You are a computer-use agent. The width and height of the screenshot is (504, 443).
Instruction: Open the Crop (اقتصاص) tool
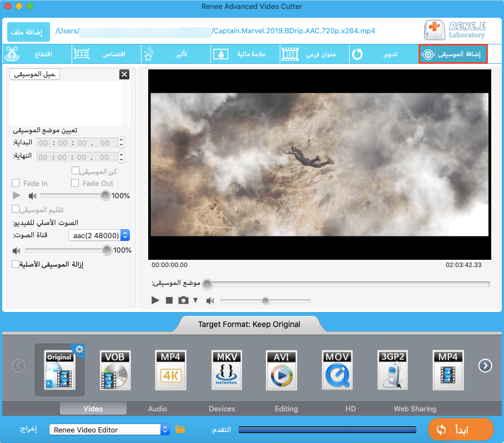click(107, 54)
